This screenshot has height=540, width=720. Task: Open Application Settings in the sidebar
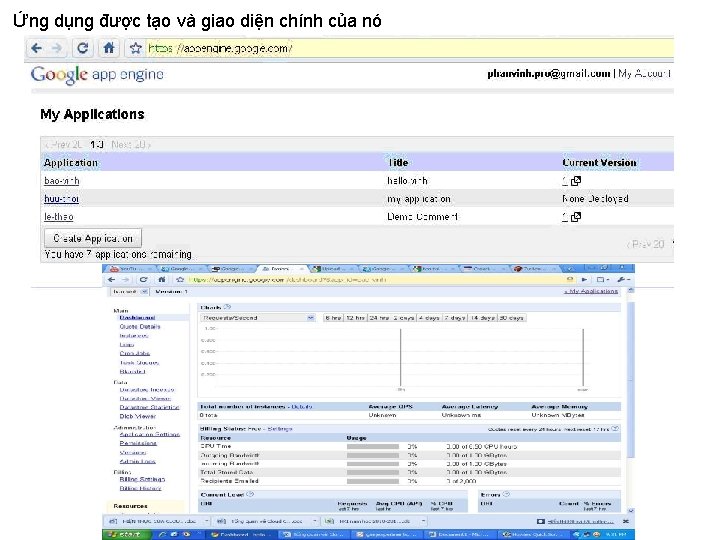(x=150, y=434)
